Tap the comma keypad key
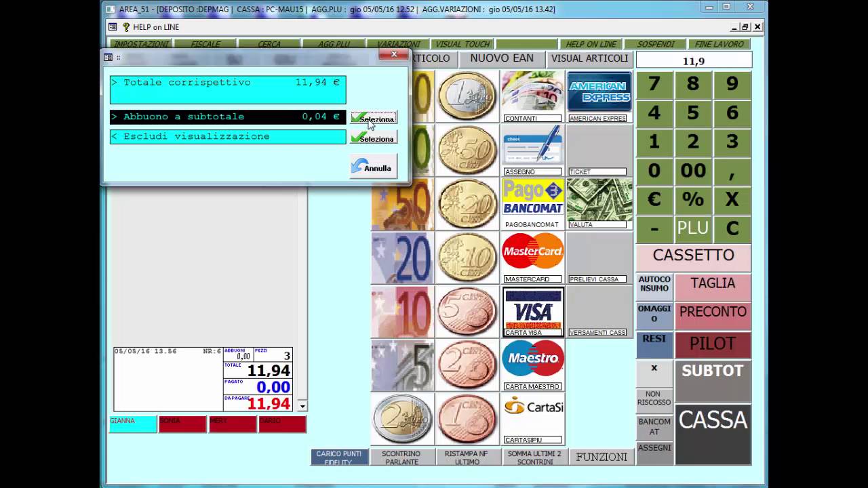 point(732,171)
